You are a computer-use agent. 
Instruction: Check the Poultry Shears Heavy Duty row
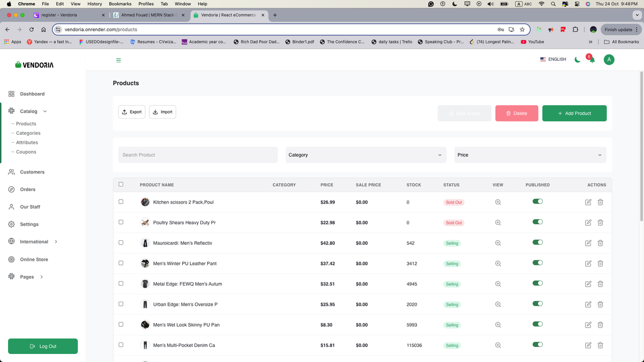coord(121,222)
